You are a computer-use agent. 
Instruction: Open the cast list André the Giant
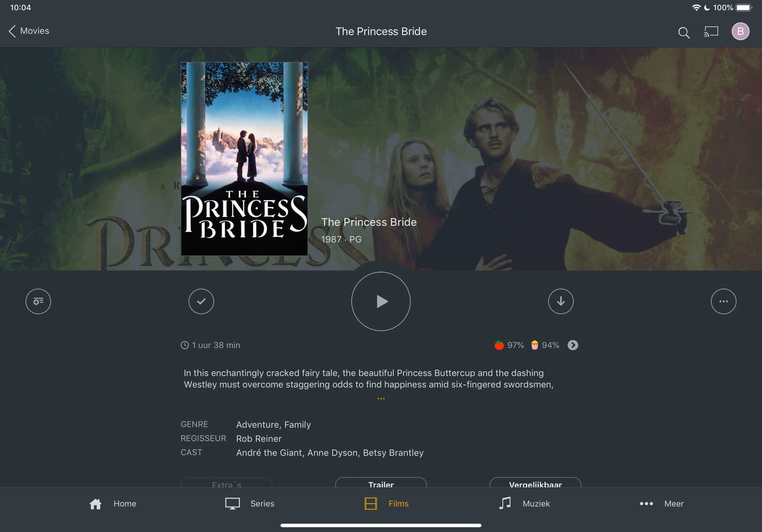pyautogui.click(x=330, y=453)
